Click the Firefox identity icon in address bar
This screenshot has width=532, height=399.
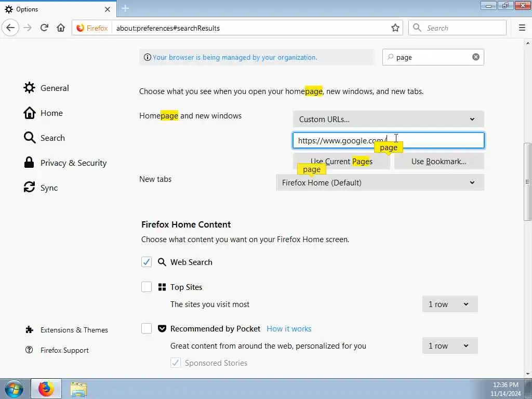[x=81, y=28]
